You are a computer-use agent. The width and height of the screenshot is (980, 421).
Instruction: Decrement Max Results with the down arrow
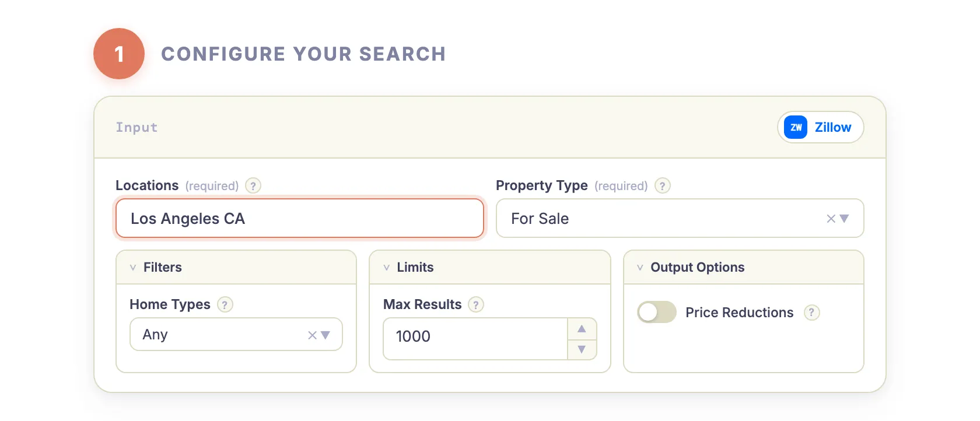pyautogui.click(x=582, y=349)
